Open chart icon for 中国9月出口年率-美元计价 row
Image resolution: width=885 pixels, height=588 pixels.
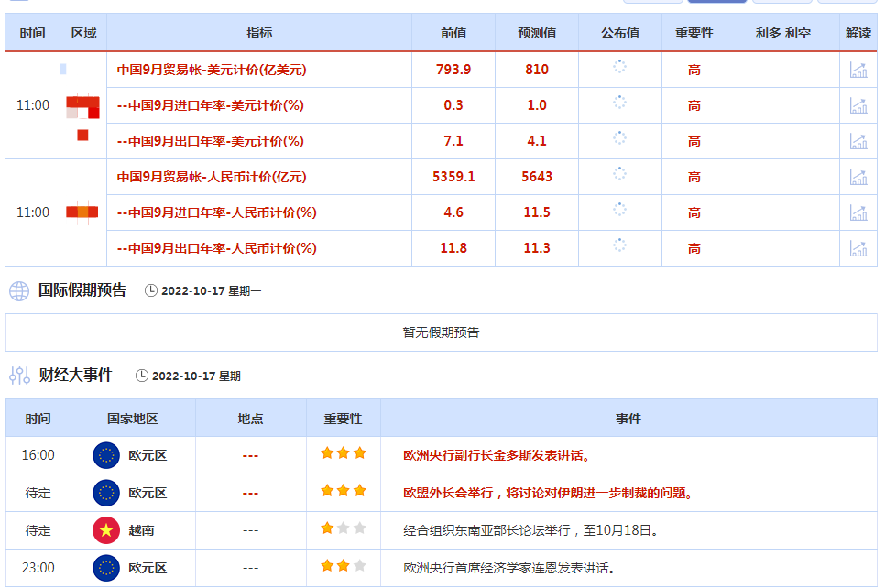click(x=858, y=141)
